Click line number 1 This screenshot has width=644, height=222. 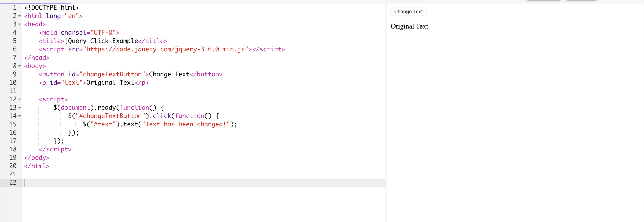click(14, 7)
